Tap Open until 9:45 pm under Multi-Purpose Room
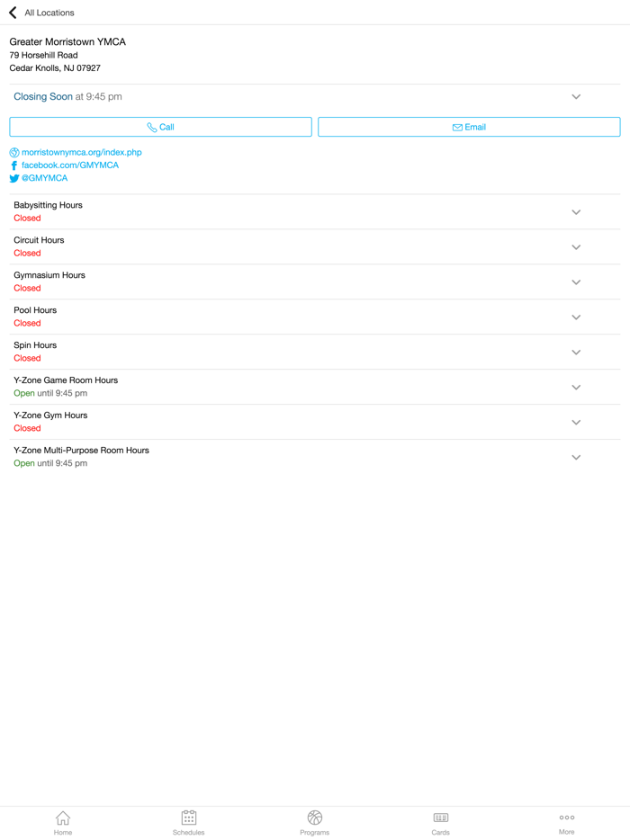630x840 pixels. [50, 463]
